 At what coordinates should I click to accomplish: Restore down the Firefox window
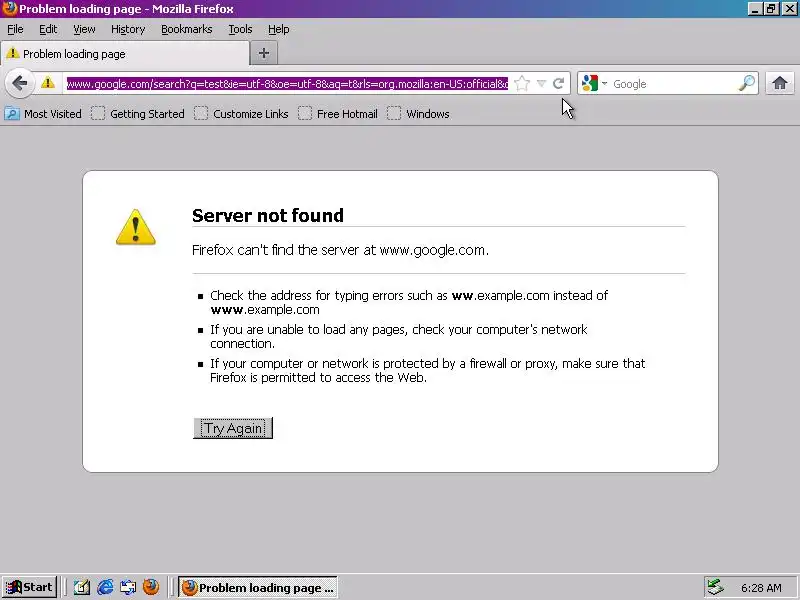771,9
